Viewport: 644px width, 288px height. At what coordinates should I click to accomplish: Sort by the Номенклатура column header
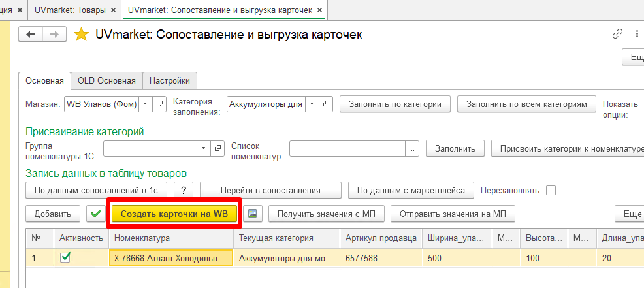pos(171,238)
